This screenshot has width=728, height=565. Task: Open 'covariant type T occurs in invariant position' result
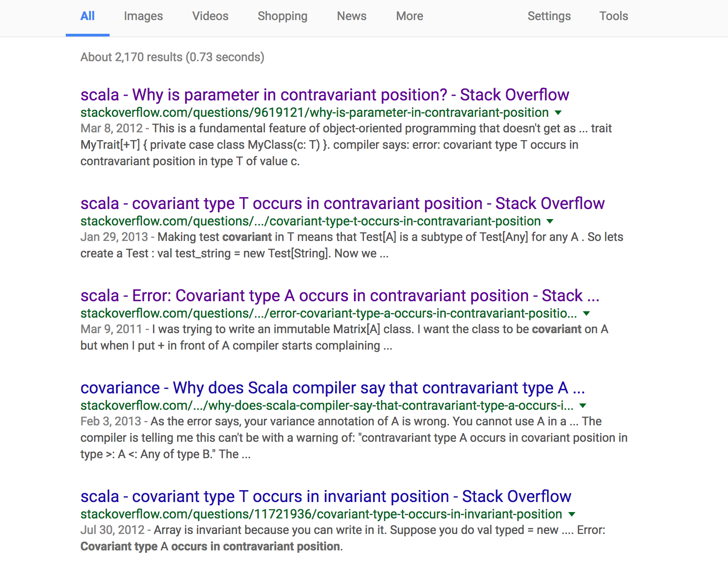(326, 497)
